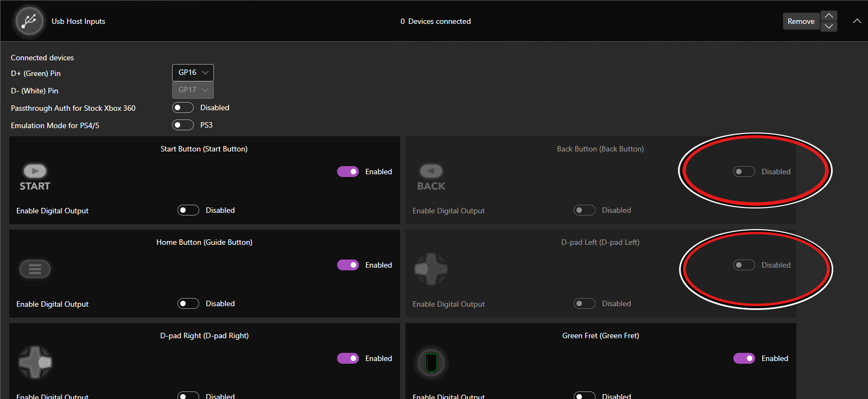Enable Digital Output for Start Button
Image resolution: width=868 pixels, height=399 pixels.
coord(188,210)
